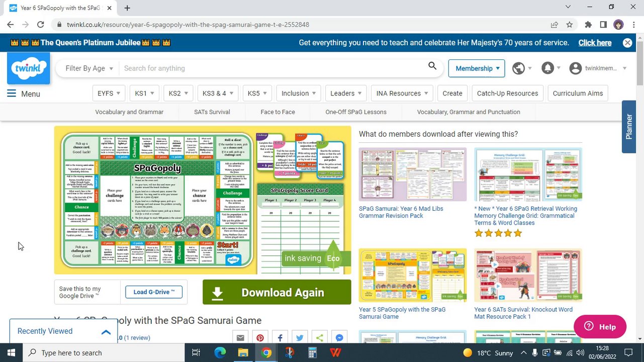Share the resource on Twitter

click(x=300, y=338)
